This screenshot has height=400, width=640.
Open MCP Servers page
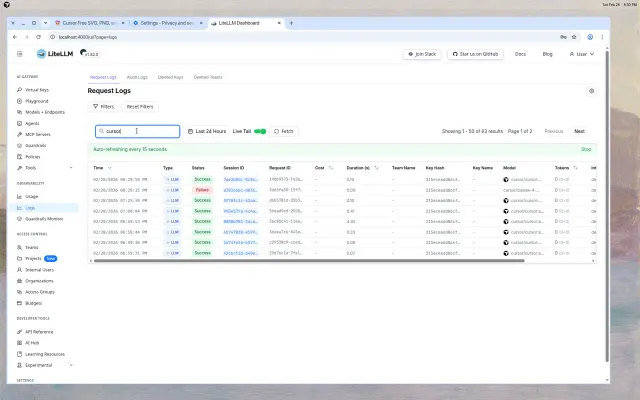[38, 134]
